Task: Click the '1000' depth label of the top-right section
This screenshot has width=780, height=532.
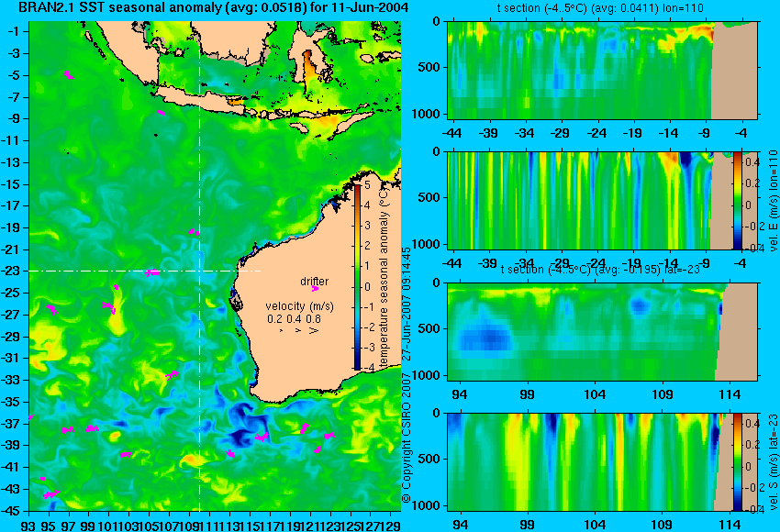Action: pos(426,114)
